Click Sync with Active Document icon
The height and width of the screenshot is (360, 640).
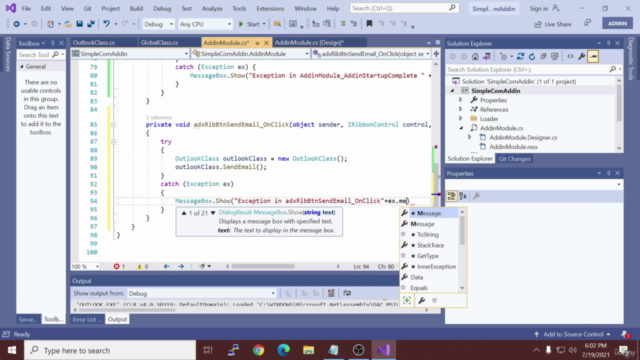coord(520,57)
